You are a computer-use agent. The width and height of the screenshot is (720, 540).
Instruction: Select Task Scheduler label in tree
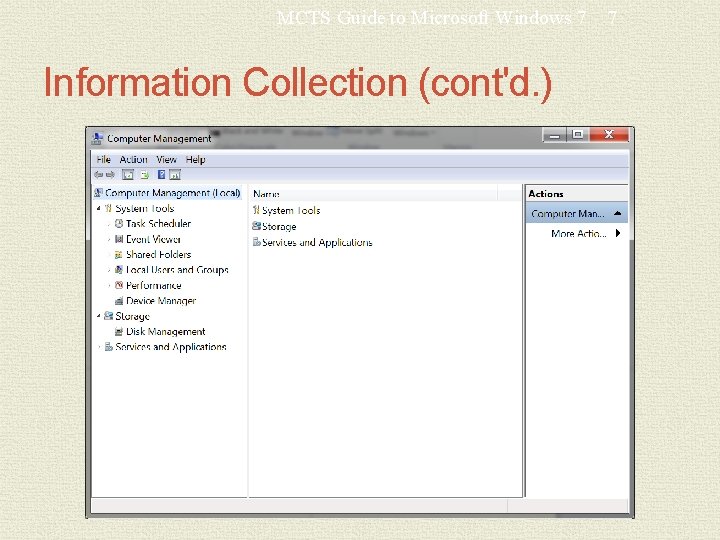[x=158, y=224]
